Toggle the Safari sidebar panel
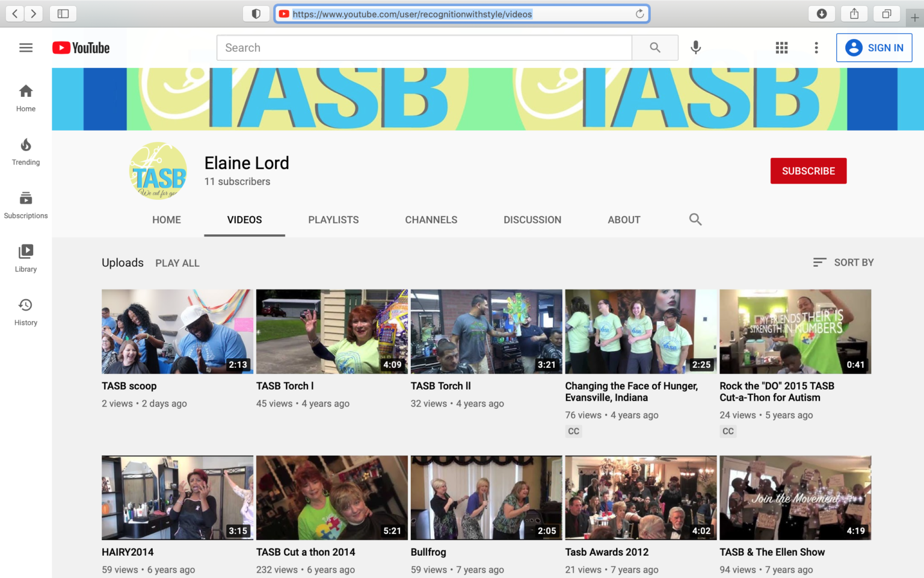This screenshot has height=578, width=924. [x=63, y=14]
